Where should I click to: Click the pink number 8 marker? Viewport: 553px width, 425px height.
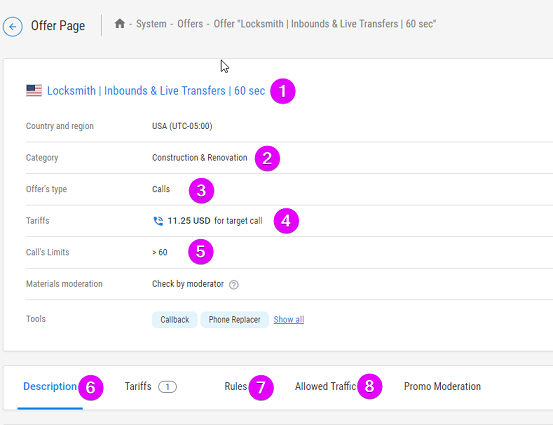pos(370,386)
